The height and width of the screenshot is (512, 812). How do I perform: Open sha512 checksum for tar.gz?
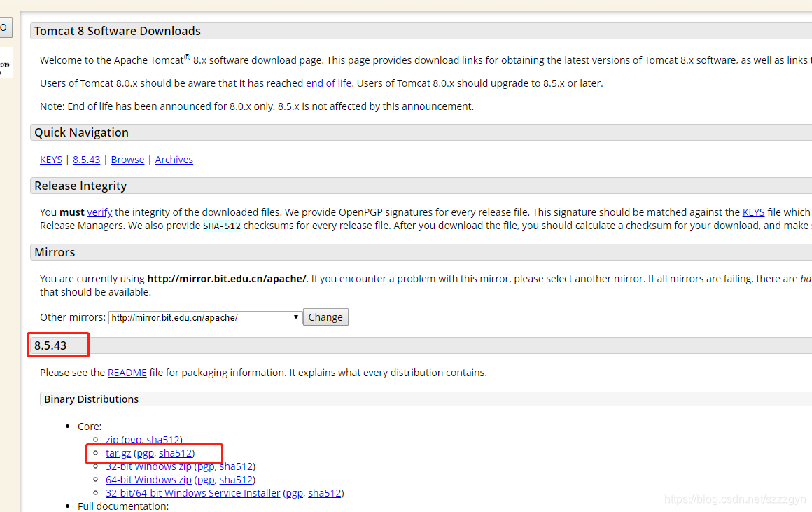click(x=176, y=453)
